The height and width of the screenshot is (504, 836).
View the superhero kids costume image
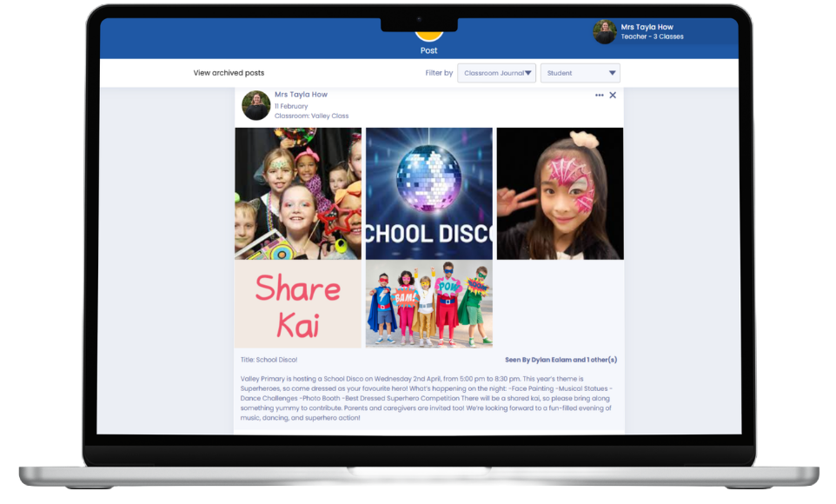(x=428, y=304)
